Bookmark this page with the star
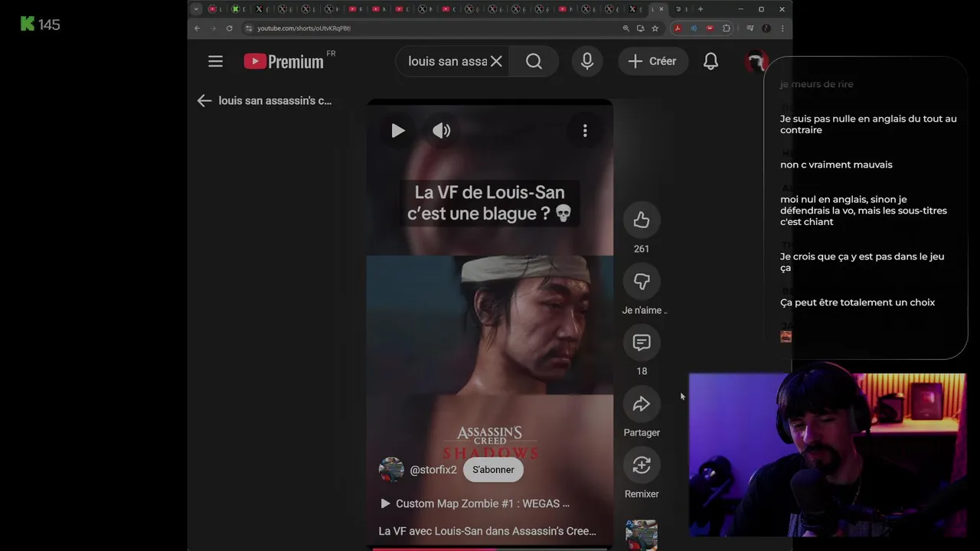Viewport: 980px width, 551px height. click(655, 28)
